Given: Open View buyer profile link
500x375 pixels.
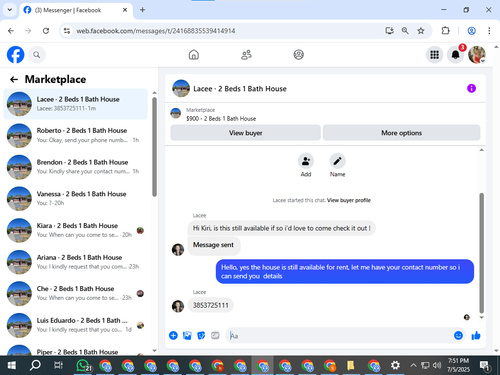Looking at the screenshot, I should pos(349,200).
